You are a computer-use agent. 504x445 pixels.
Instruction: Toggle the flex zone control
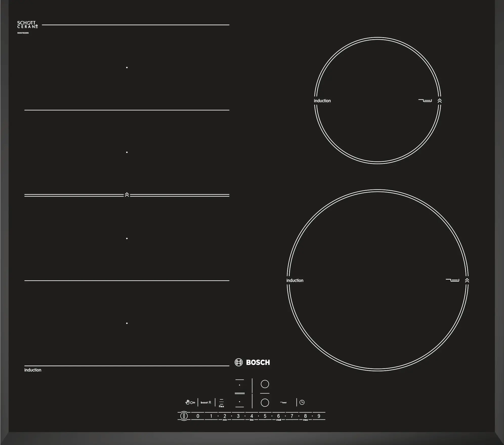point(221,403)
